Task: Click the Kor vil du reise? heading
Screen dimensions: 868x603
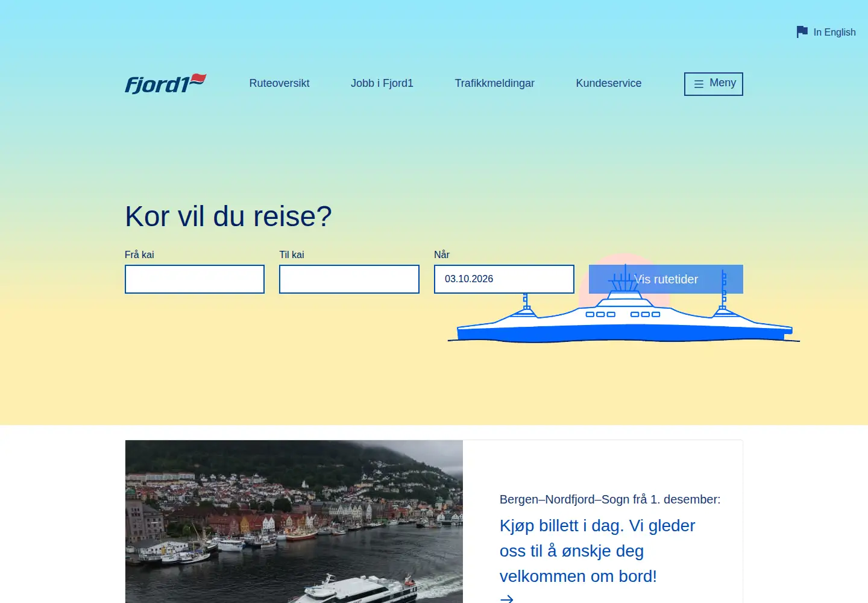Action: (228, 216)
